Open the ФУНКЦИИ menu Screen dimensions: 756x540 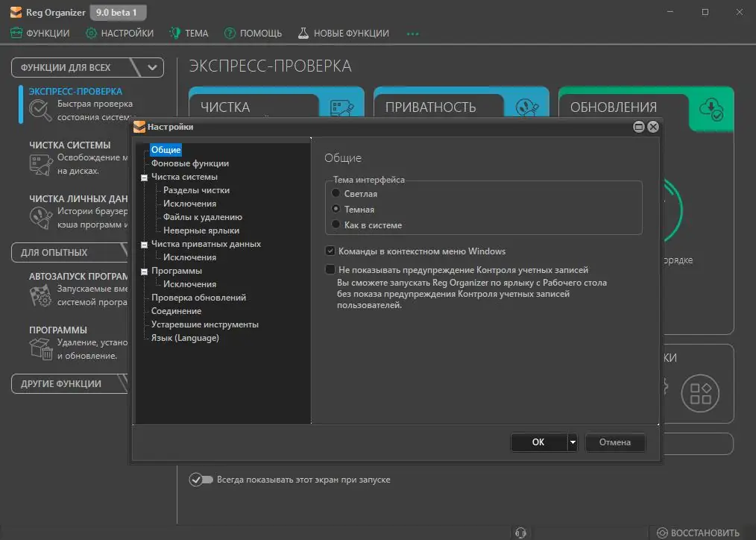coord(40,34)
